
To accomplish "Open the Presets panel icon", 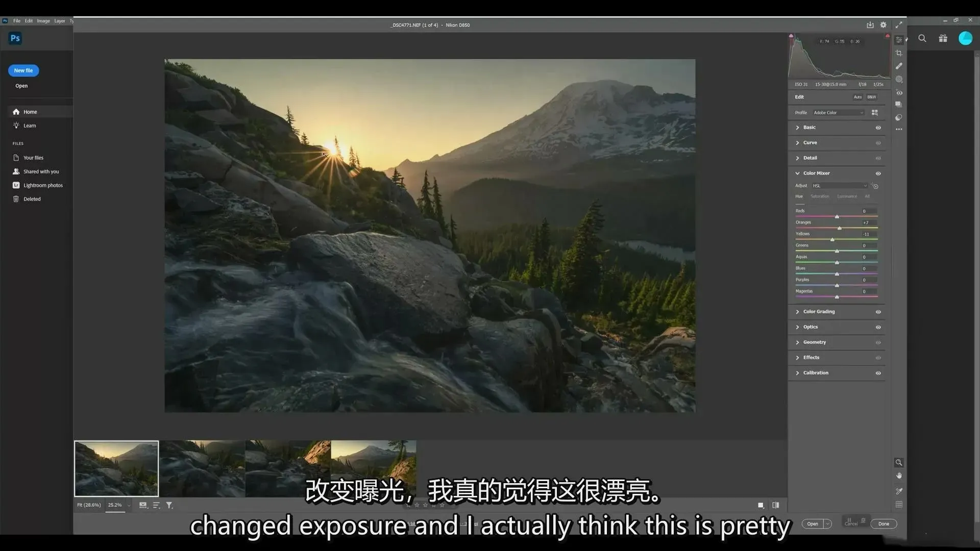I will pos(899,117).
